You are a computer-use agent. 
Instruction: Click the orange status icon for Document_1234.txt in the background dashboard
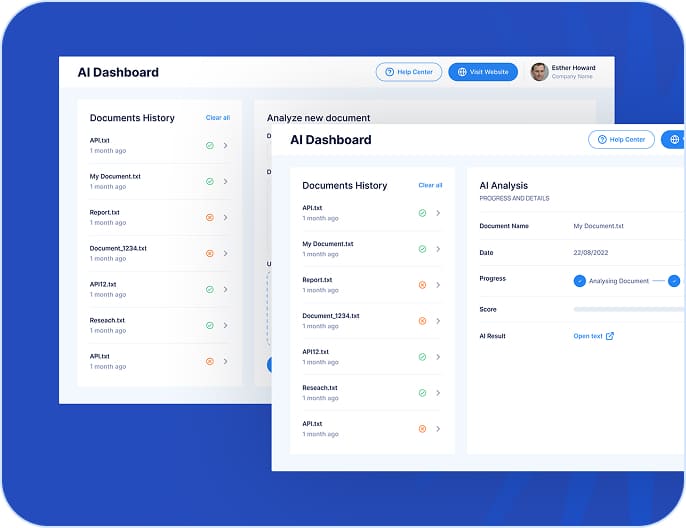pos(209,253)
